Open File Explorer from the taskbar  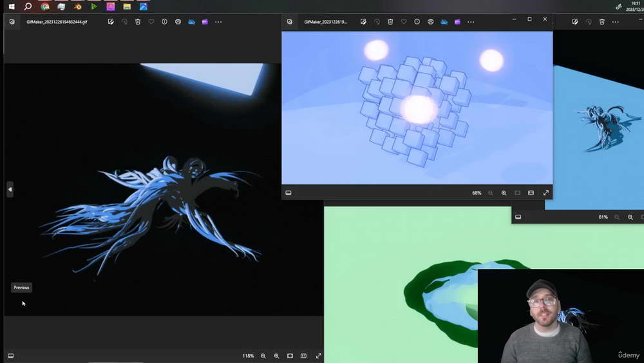pos(127,6)
